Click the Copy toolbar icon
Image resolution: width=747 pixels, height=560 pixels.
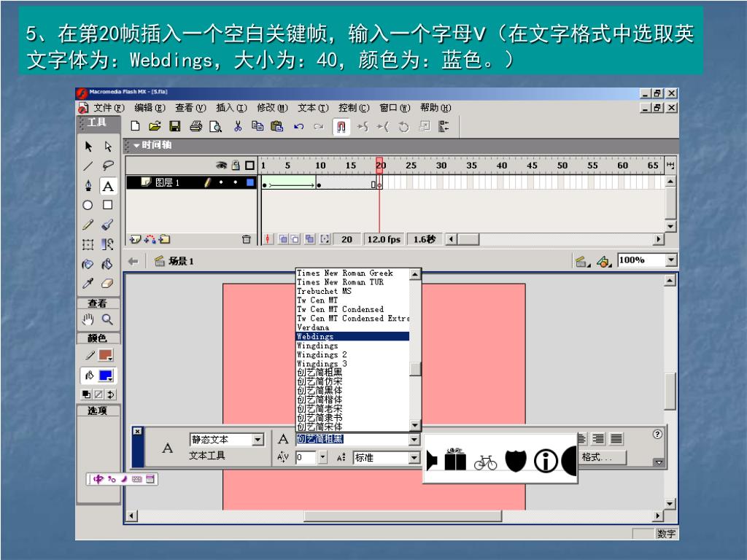(258, 126)
